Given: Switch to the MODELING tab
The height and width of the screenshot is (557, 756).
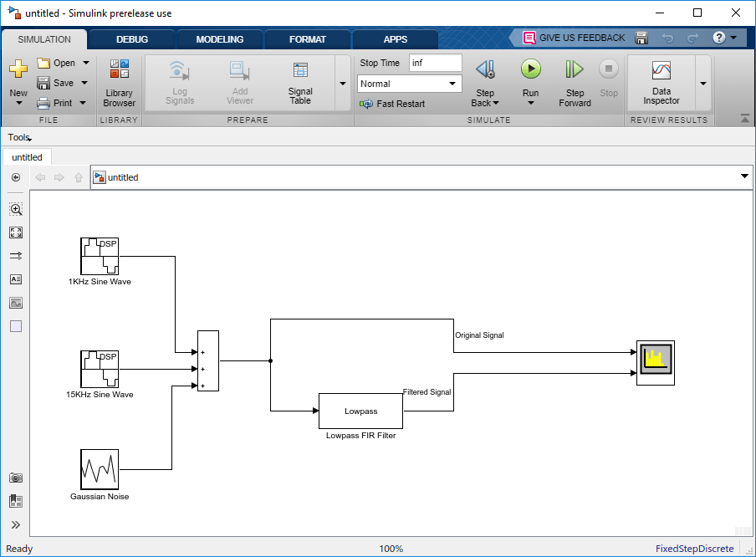Looking at the screenshot, I should click(x=220, y=39).
